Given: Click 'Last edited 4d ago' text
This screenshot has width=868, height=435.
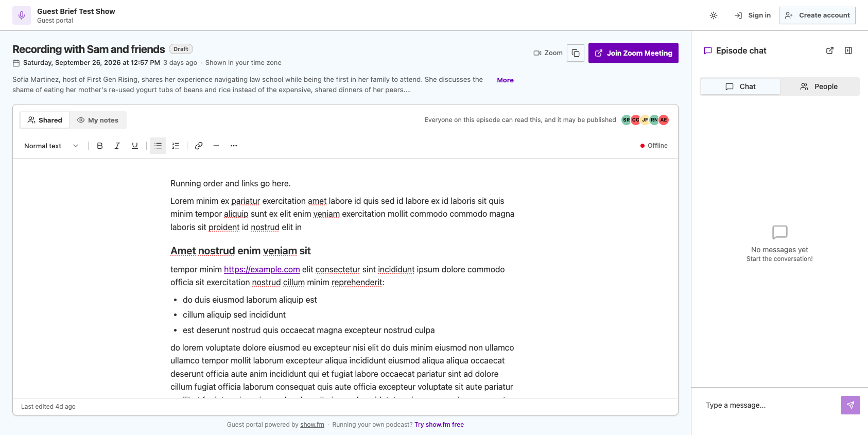Looking at the screenshot, I should (48, 407).
